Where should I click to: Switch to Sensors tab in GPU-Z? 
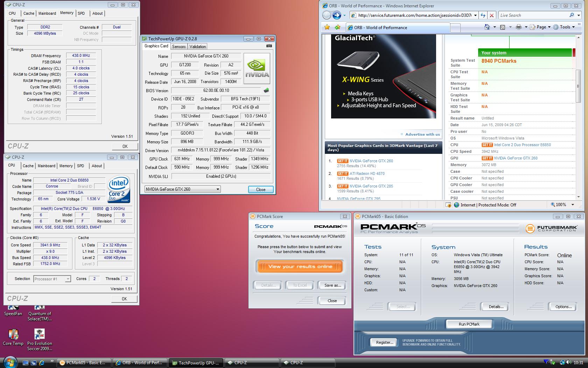(179, 46)
